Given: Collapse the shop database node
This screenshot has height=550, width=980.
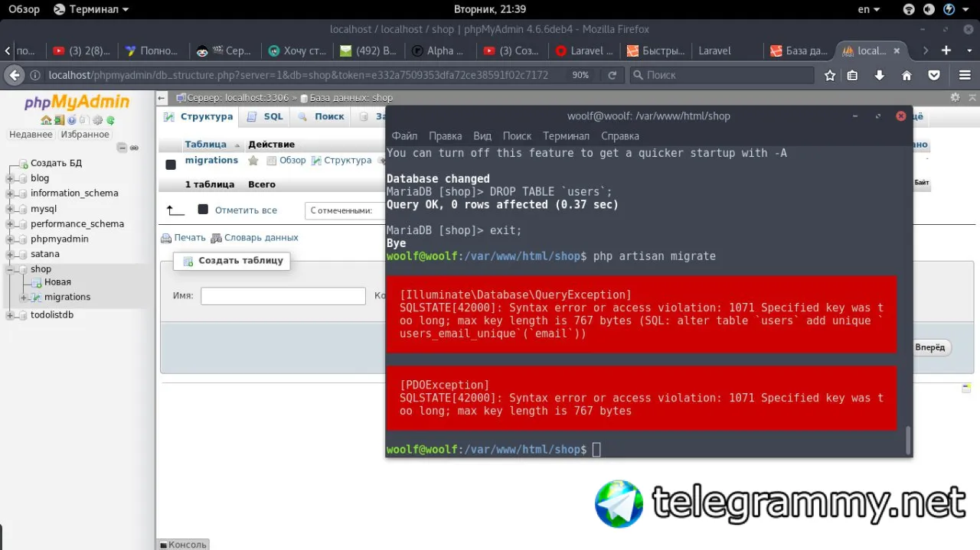Looking at the screenshot, I should (10, 269).
